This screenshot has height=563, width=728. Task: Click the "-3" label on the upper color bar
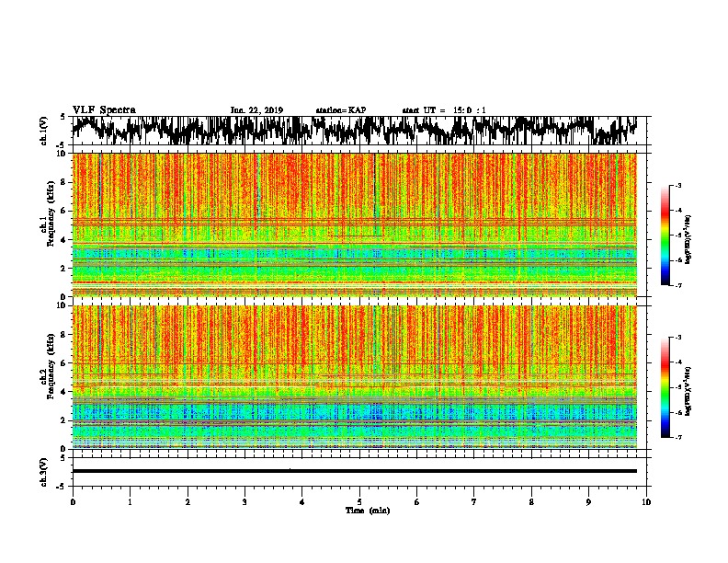pos(677,185)
